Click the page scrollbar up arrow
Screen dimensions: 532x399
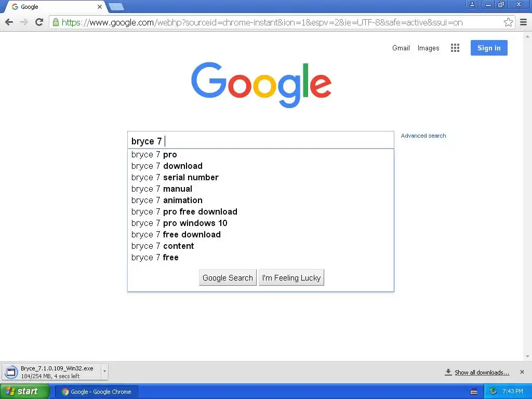click(527, 36)
